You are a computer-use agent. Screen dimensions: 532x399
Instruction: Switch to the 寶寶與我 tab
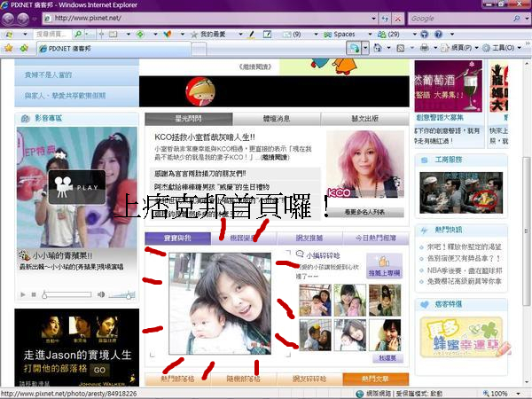(177, 239)
